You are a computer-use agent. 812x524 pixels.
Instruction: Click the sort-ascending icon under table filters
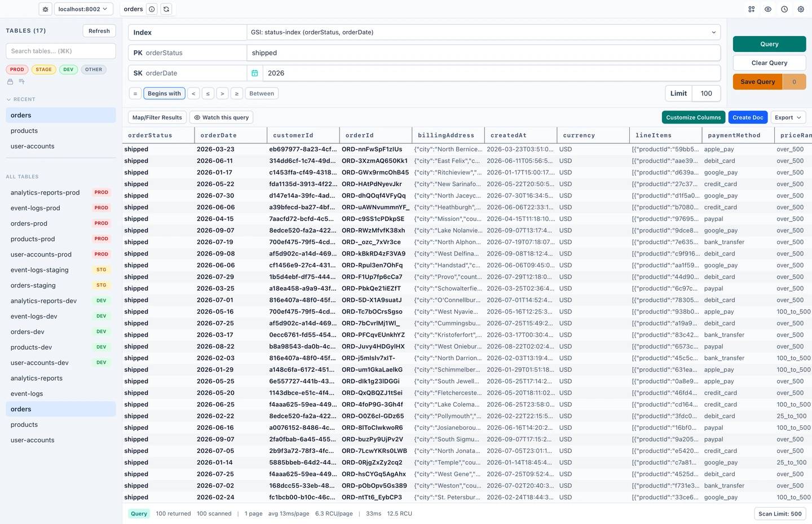click(22, 82)
